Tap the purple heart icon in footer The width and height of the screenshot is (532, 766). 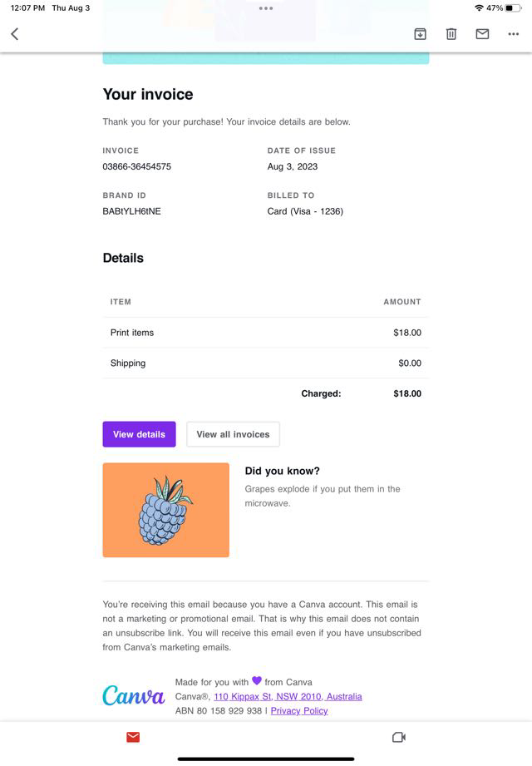pos(257,681)
